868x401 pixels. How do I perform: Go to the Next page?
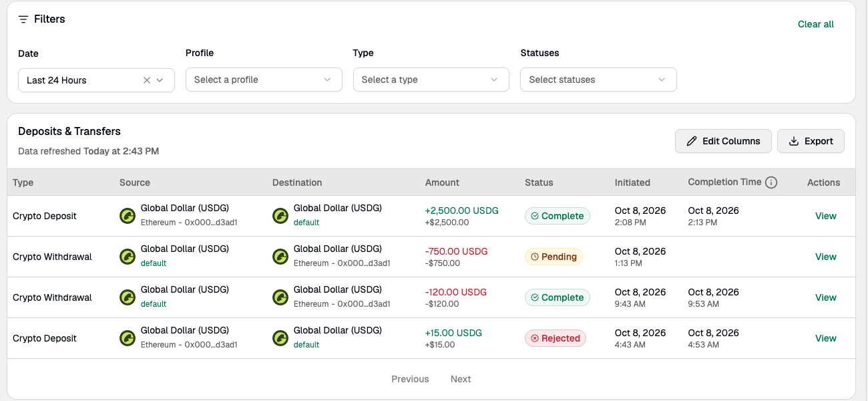[x=461, y=379]
